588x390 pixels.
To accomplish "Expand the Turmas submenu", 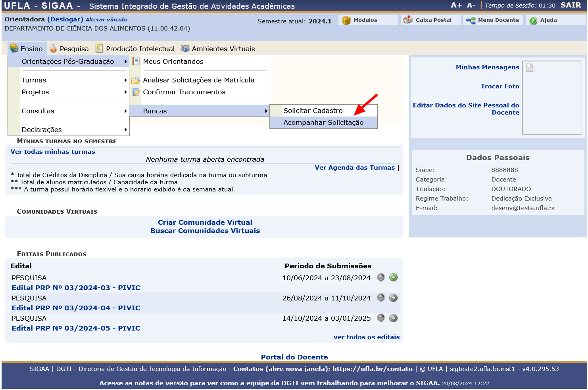I will 68,80.
